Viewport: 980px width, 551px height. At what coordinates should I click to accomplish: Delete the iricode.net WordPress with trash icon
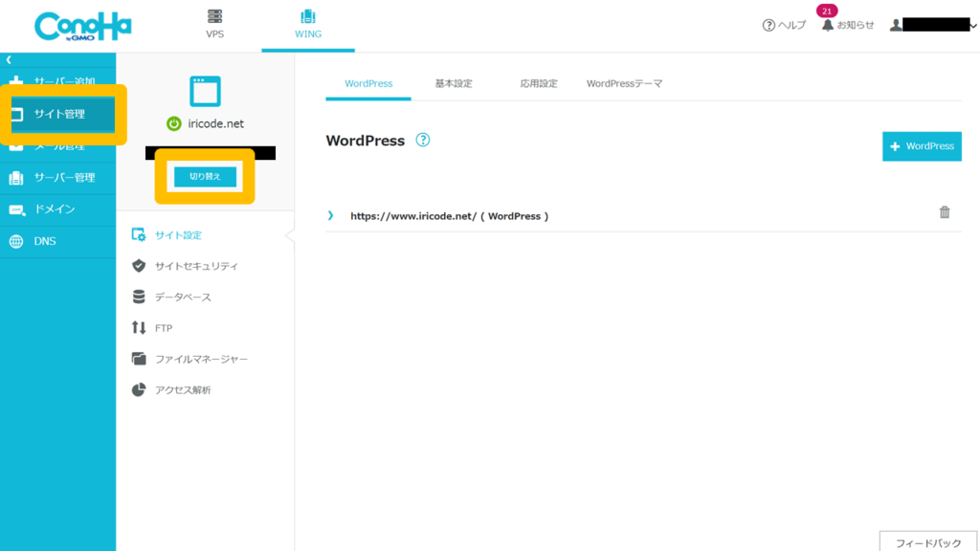945,212
